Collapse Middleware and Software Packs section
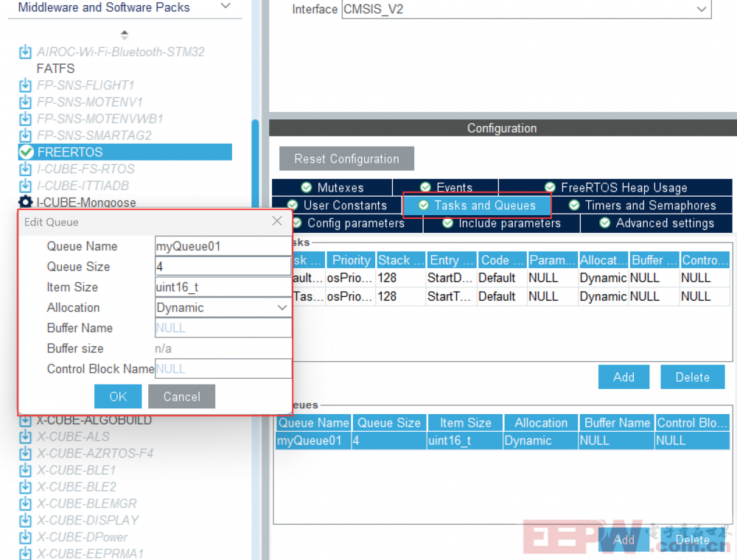Screen dimensions: 737x560 click(x=226, y=6)
